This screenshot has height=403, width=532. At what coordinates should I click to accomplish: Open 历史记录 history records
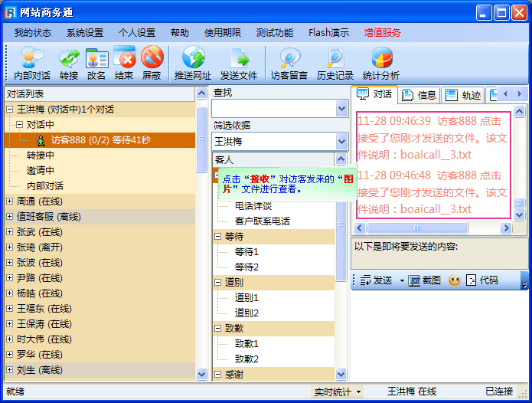(x=335, y=64)
